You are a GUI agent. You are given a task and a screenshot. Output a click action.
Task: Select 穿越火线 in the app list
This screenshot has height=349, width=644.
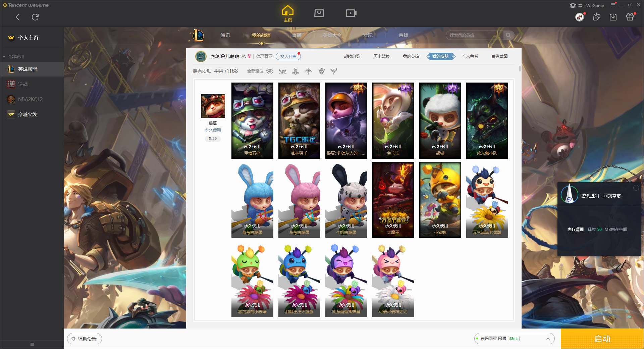[32, 114]
